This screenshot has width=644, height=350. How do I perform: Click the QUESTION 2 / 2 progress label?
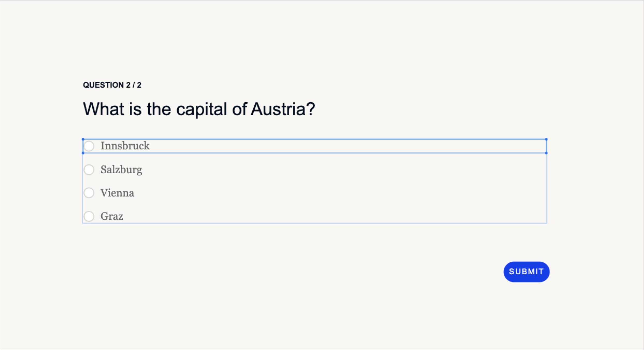pyautogui.click(x=112, y=84)
